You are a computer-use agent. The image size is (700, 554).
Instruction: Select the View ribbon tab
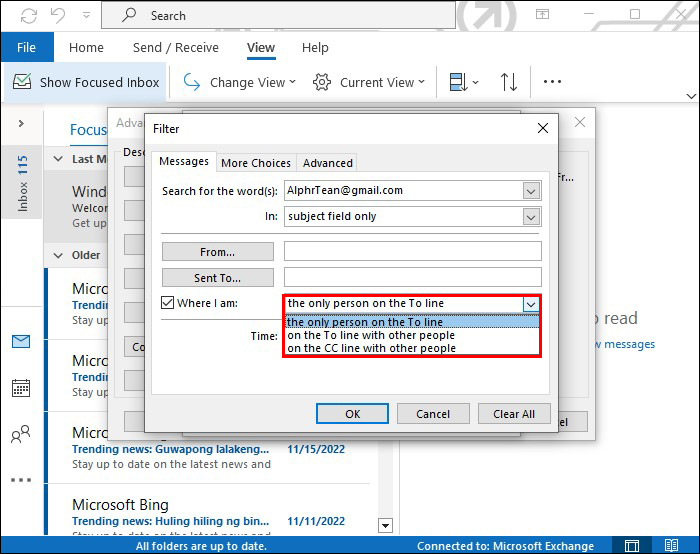[x=261, y=47]
